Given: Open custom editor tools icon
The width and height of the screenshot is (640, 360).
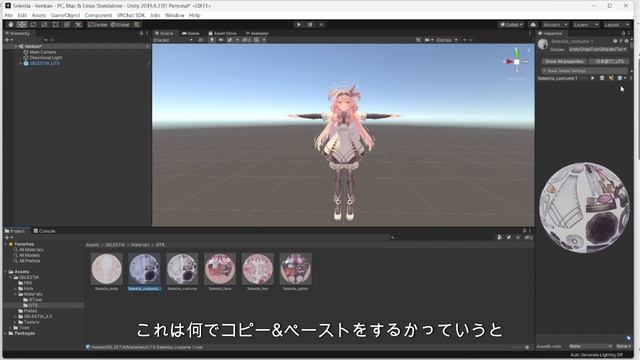Looking at the screenshot, I should coord(78,24).
